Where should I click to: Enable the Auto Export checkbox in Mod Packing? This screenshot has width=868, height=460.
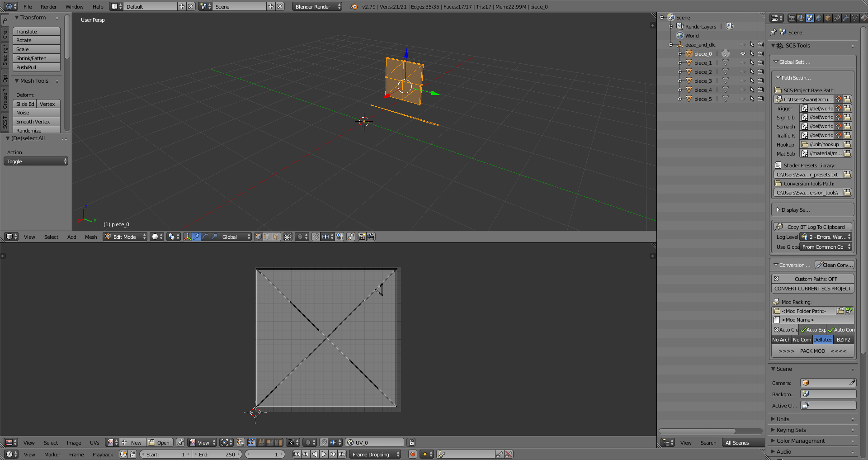click(812, 330)
